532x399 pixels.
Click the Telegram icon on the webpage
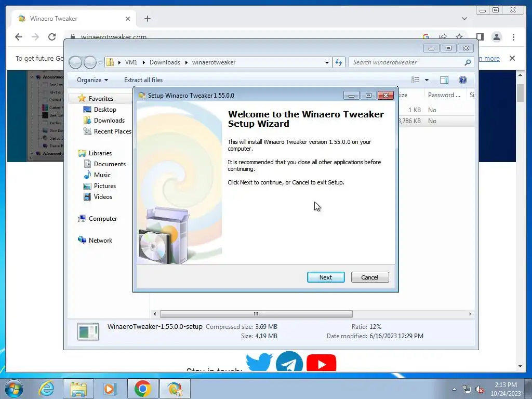(289, 362)
